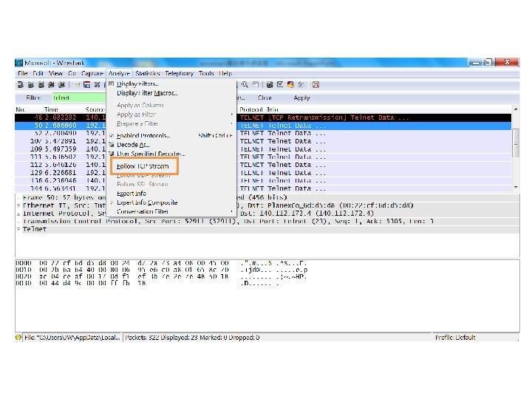
Task: Restart the live capture
Action: tap(61, 85)
